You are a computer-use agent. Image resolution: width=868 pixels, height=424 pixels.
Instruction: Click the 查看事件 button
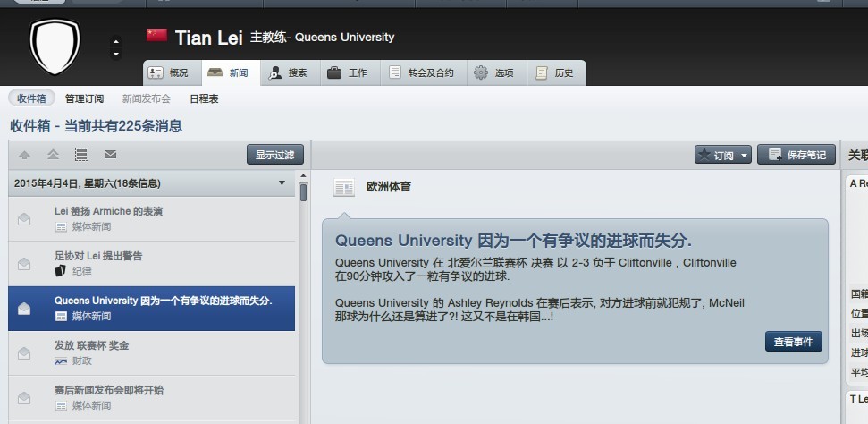click(793, 342)
